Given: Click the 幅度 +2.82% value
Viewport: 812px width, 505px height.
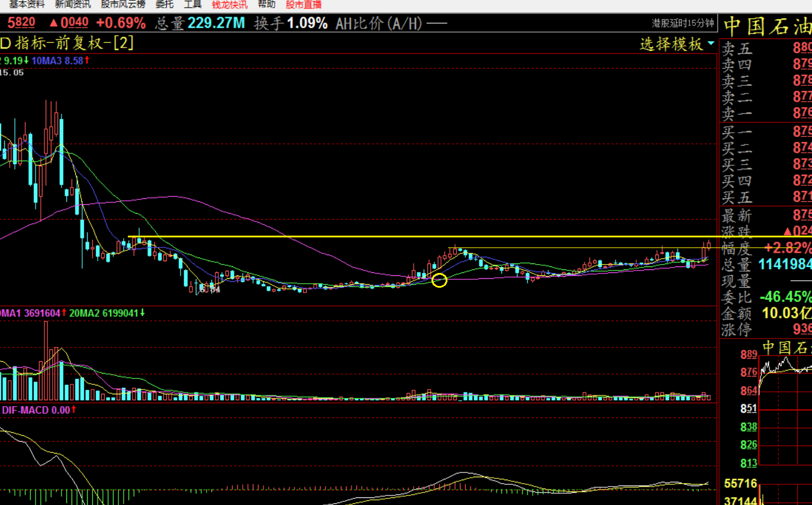Looking at the screenshot, I should [787, 248].
